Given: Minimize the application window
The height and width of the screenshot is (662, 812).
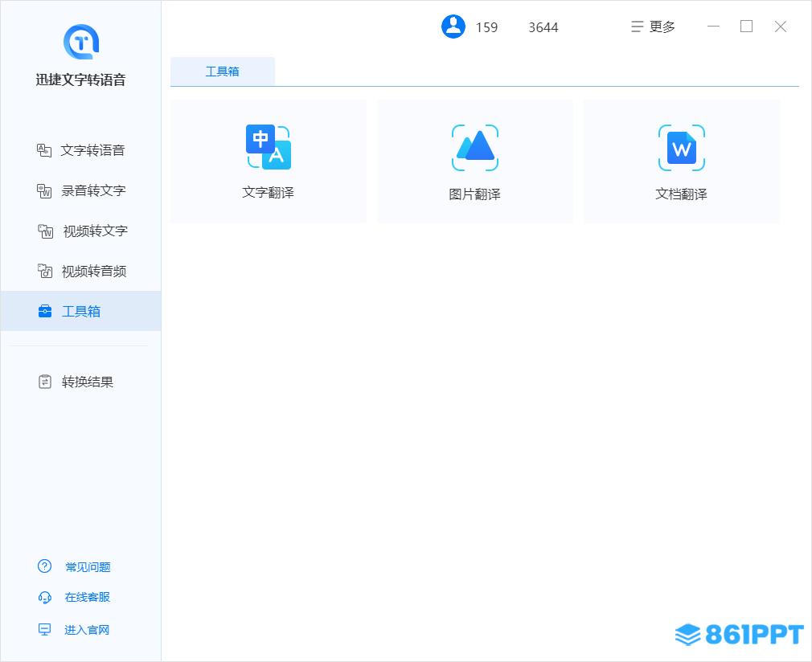Looking at the screenshot, I should [x=714, y=27].
